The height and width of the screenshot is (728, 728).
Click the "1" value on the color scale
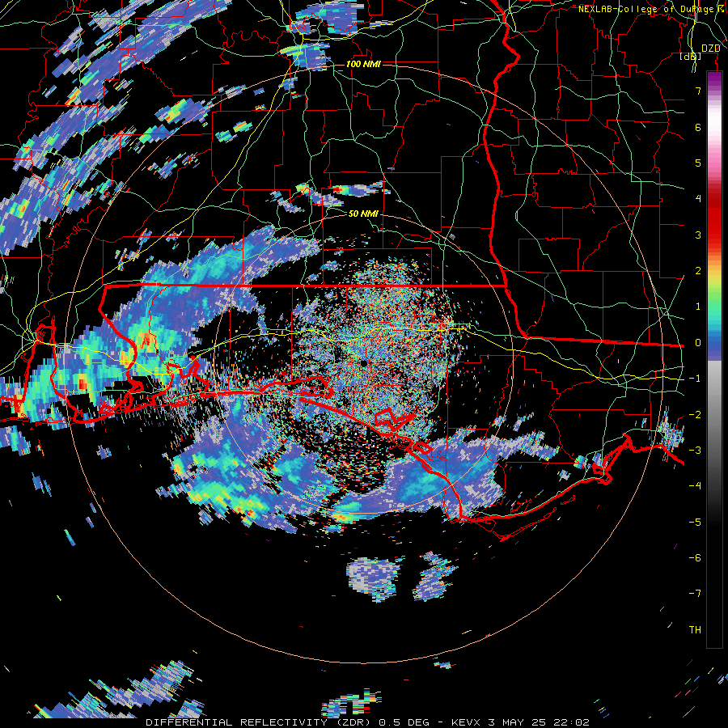click(698, 307)
